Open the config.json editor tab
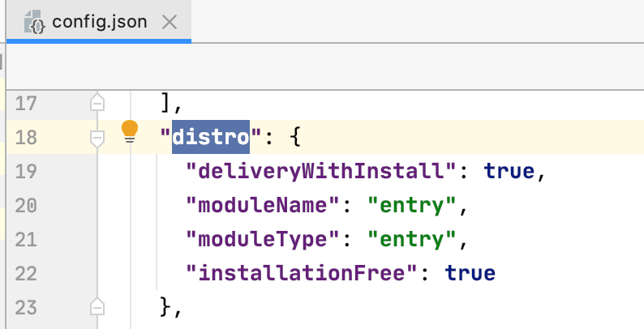 coord(99,21)
